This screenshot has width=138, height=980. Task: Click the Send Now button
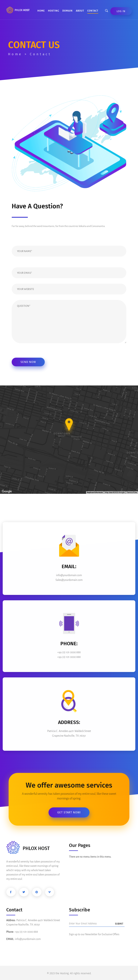click(28, 362)
